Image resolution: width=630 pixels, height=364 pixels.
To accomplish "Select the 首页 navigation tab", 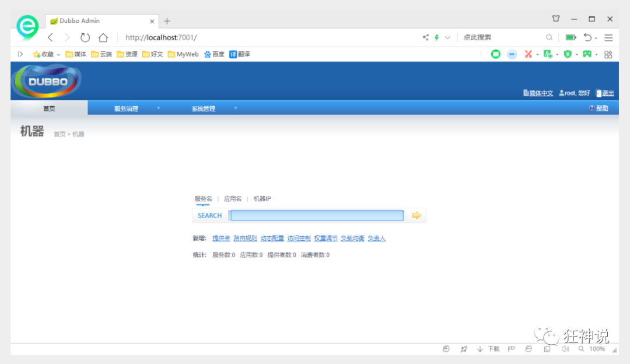I will coord(49,108).
